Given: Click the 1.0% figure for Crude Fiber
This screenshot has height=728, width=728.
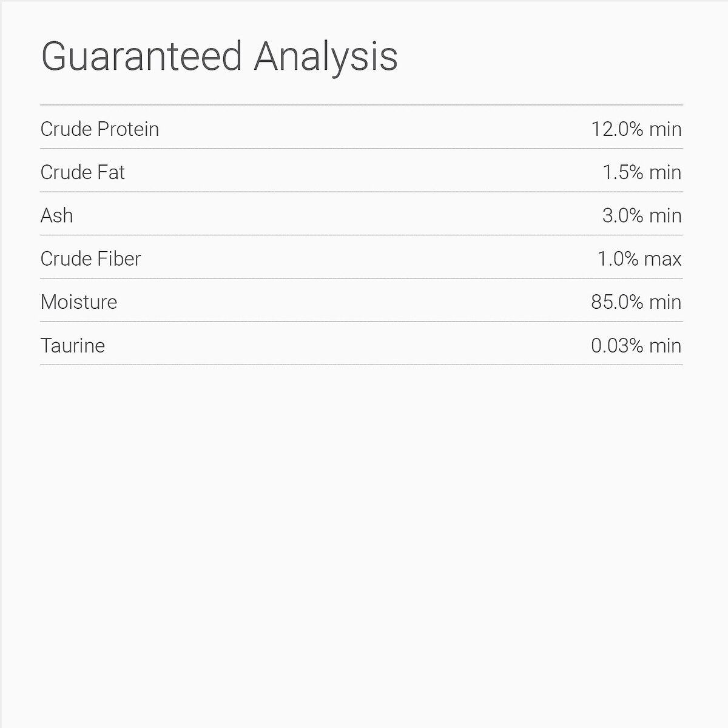Looking at the screenshot, I should 618,259.
